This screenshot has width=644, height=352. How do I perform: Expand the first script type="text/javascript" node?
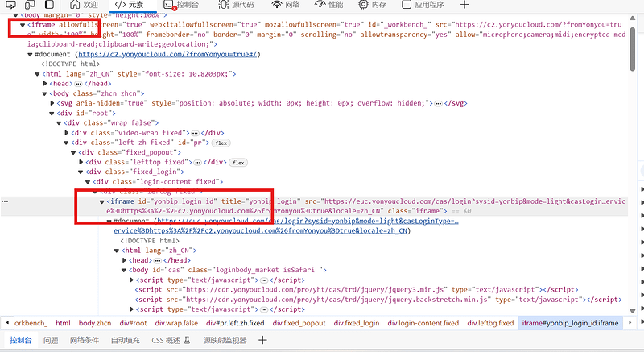(x=132, y=280)
